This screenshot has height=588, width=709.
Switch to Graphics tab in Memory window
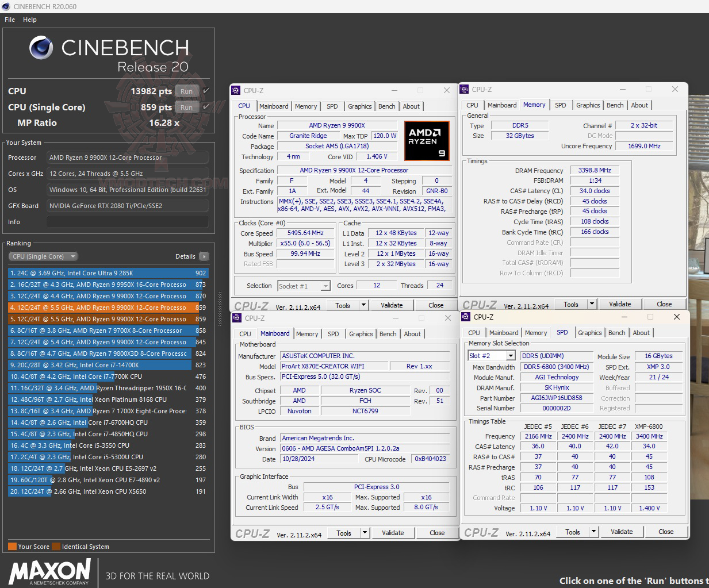588,105
